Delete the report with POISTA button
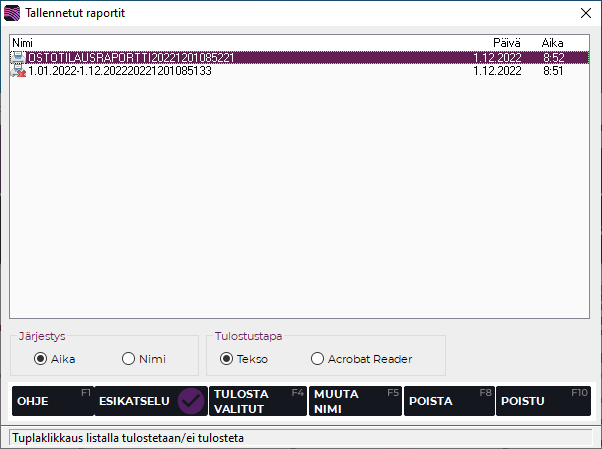Viewport: 602px width, 449px height. (x=449, y=401)
